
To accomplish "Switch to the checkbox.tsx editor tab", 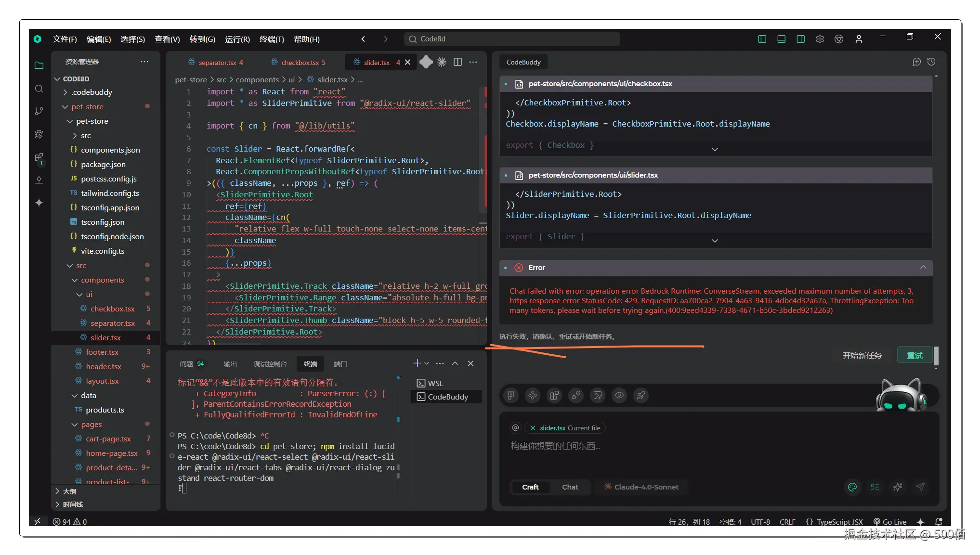I will click(x=300, y=63).
